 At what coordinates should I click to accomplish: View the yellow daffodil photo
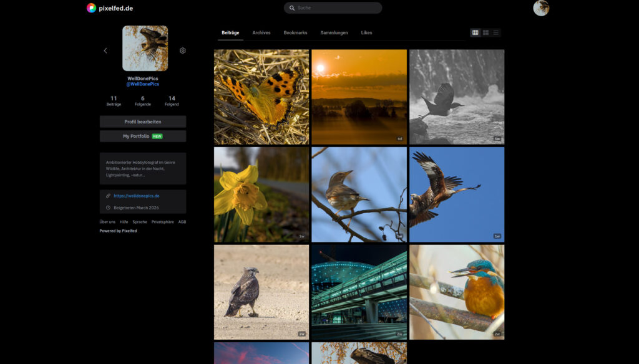click(261, 194)
